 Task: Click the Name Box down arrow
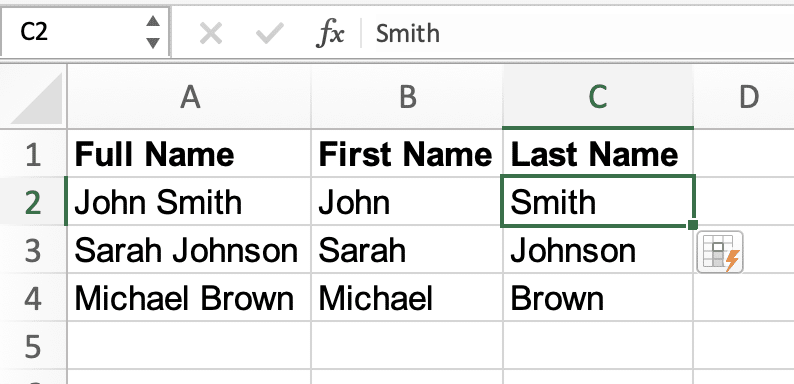152,43
